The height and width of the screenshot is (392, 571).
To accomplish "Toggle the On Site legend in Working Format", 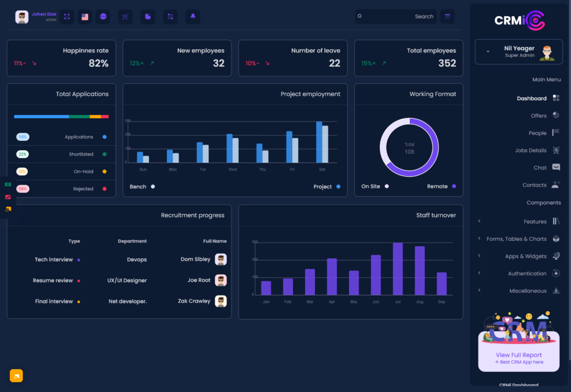I will point(375,186).
